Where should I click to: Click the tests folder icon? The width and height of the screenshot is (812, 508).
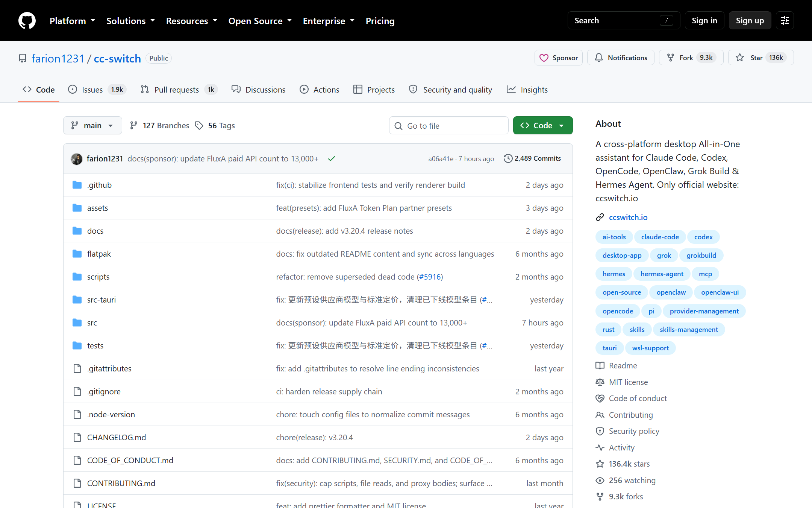tap(77, 345)
